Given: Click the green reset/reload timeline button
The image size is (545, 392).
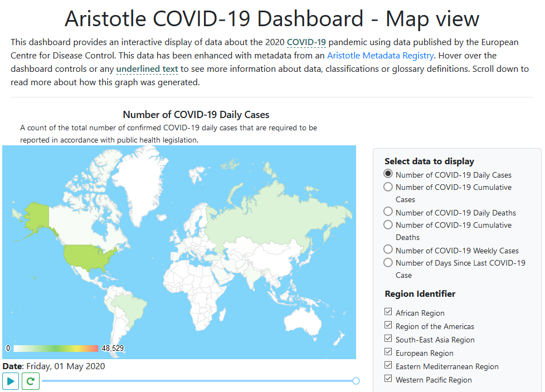Looking at the screenshot, I should pyautogui.click(x=31, y=381).
